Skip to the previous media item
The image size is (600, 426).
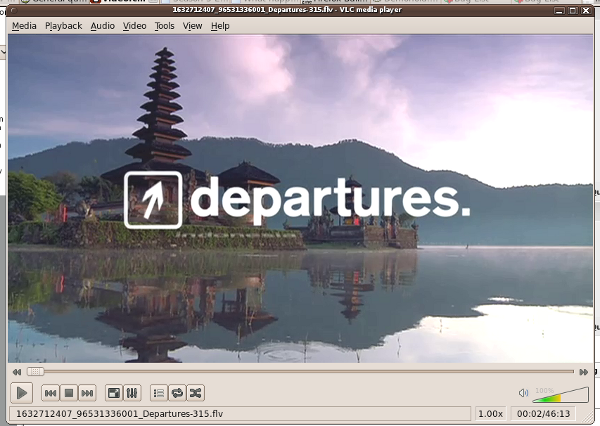(50, 393)
